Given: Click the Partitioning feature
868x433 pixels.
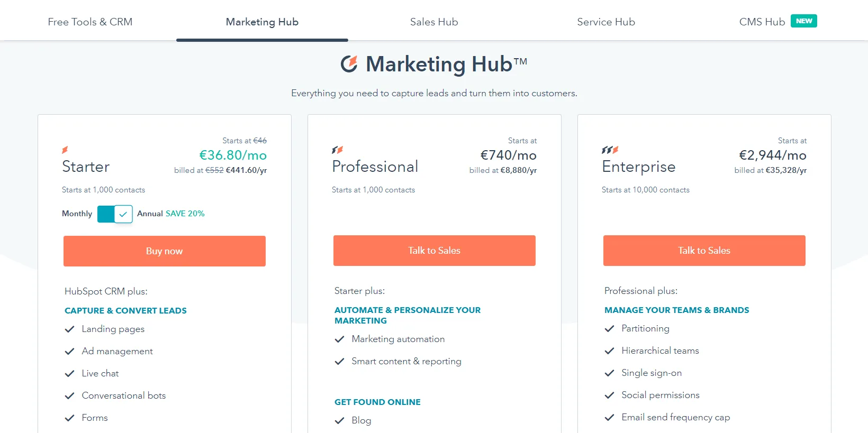Looking at the screenshot, I should pos(646,328).
